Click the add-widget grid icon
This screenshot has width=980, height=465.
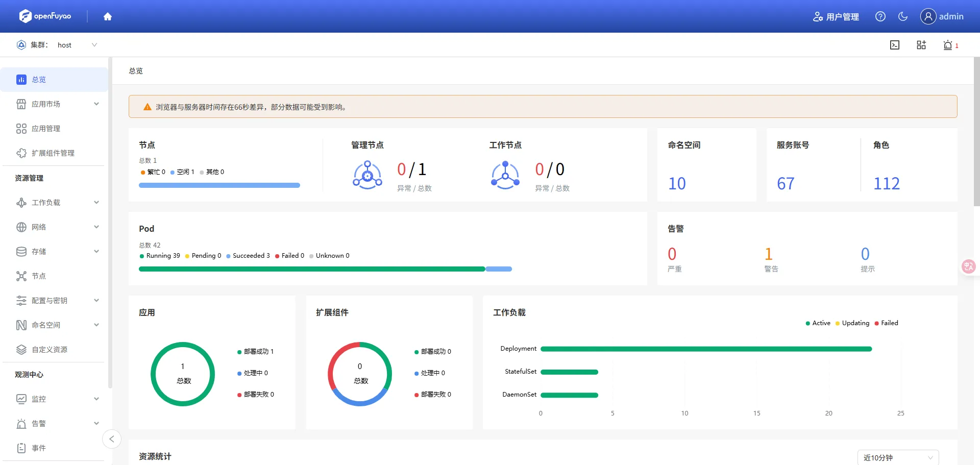click(x=921, y=45)
